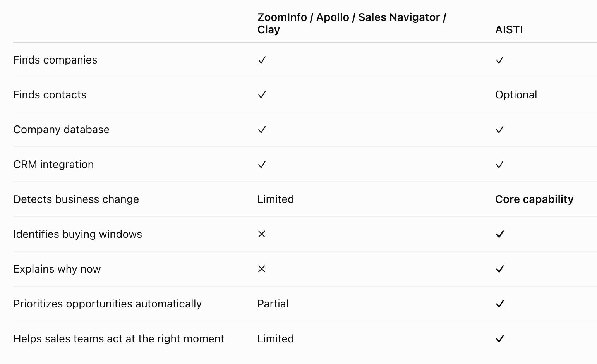Click Limited in the Helps sales teams row
597x364 pixels.
coord(276,339)
